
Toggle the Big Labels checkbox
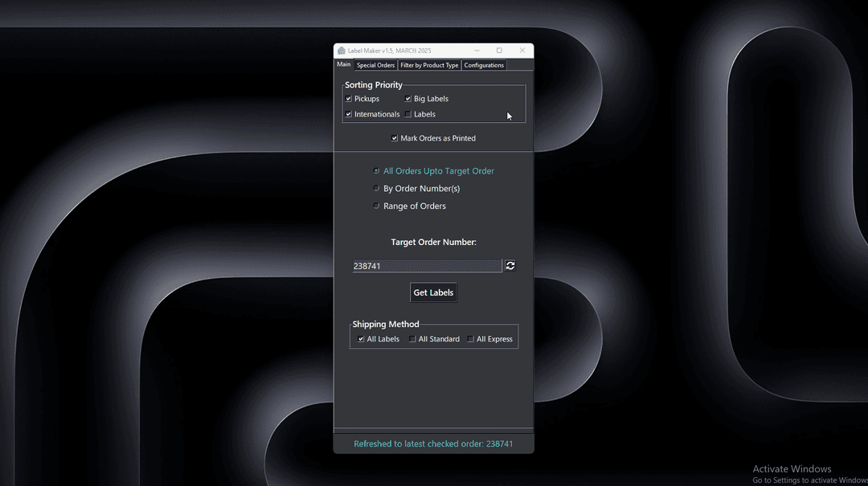(408, 99)
